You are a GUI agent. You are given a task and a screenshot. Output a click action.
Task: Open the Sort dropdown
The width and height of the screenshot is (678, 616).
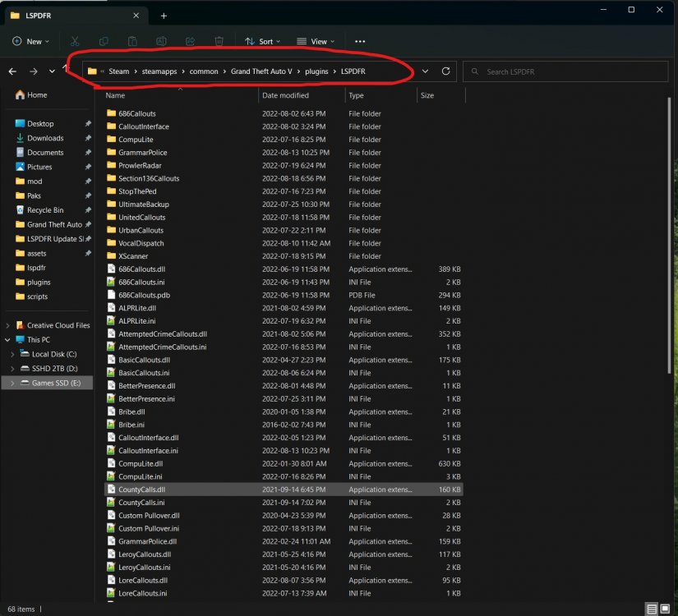(262, 42)
